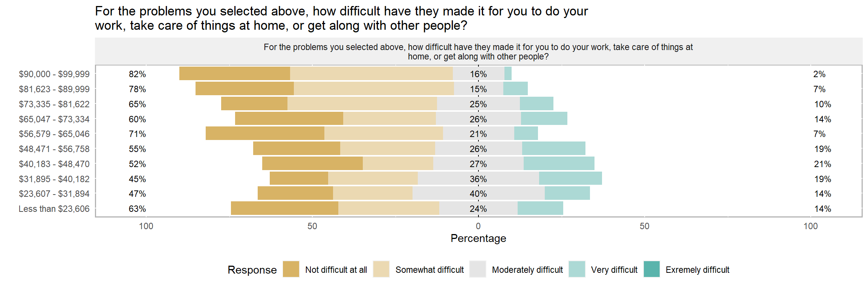Click the 78% label on the left side
Image resolution: width=868 pixels, height=289 pixels.
click(x=137, y=89)
